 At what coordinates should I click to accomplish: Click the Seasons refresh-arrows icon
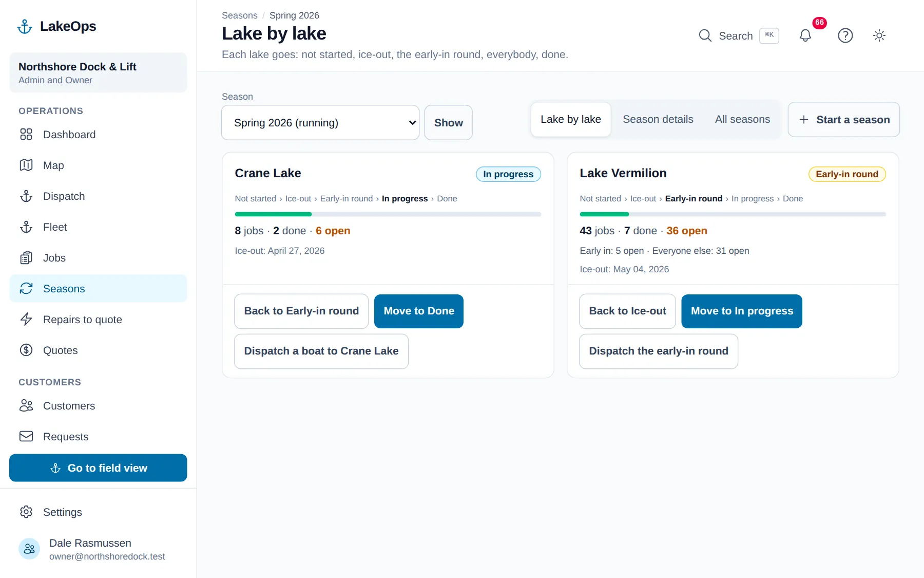coord(26,289)
